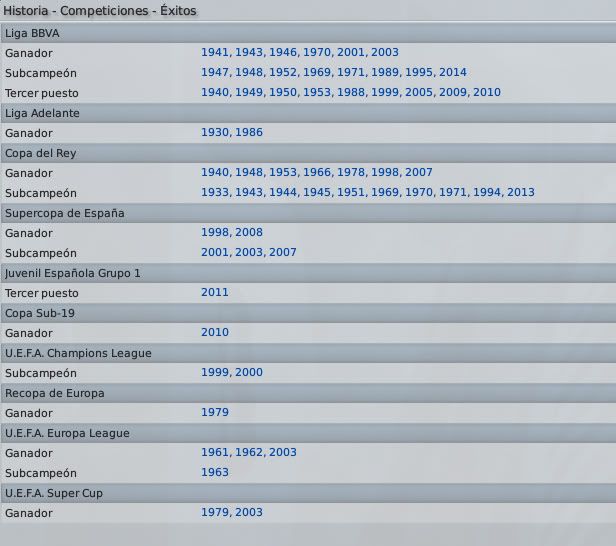Open 1994 in Copa del Rey Subcampeón row

[487, 192]
